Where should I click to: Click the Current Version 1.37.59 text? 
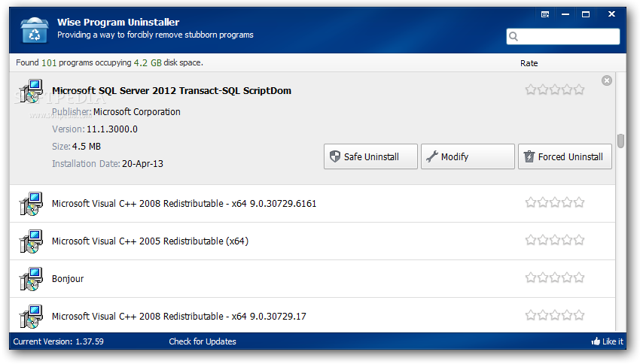click(x=59, y=341)
